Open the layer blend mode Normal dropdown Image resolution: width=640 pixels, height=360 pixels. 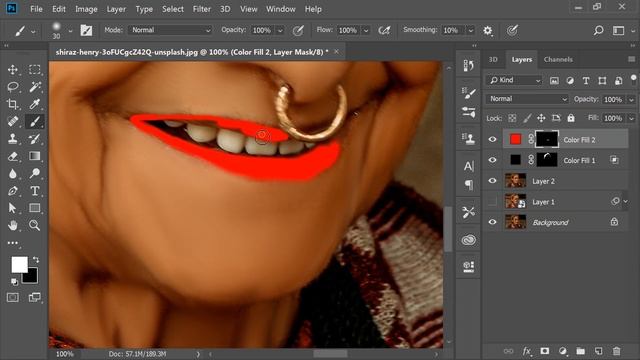(x=527, y=99)
